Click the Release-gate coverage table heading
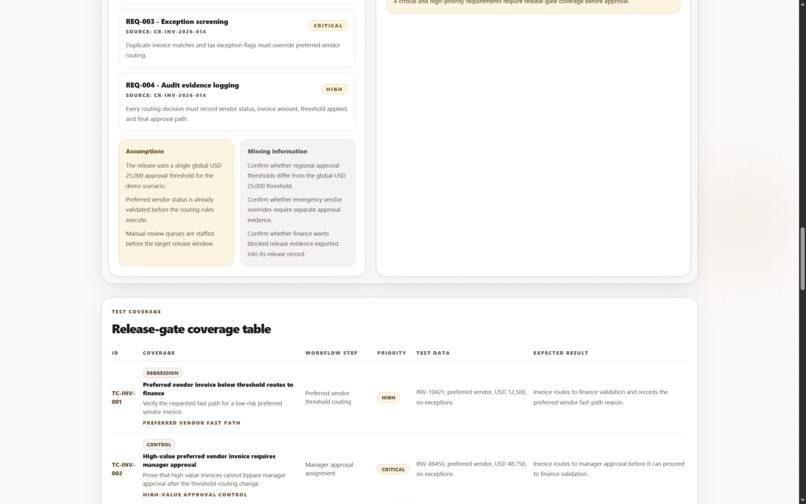This screenshot has height=504, width=806. click(x=191, y=329)
